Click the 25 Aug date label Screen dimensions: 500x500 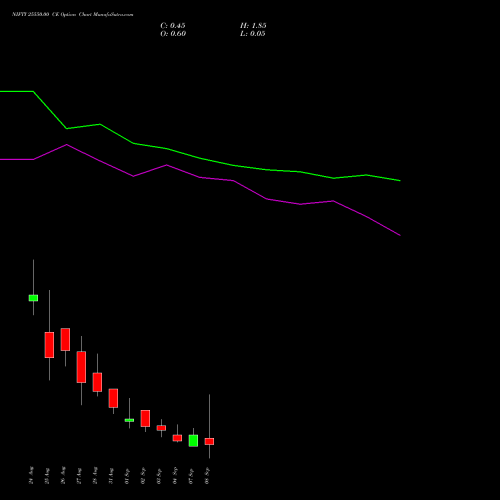tap(47, 475)
